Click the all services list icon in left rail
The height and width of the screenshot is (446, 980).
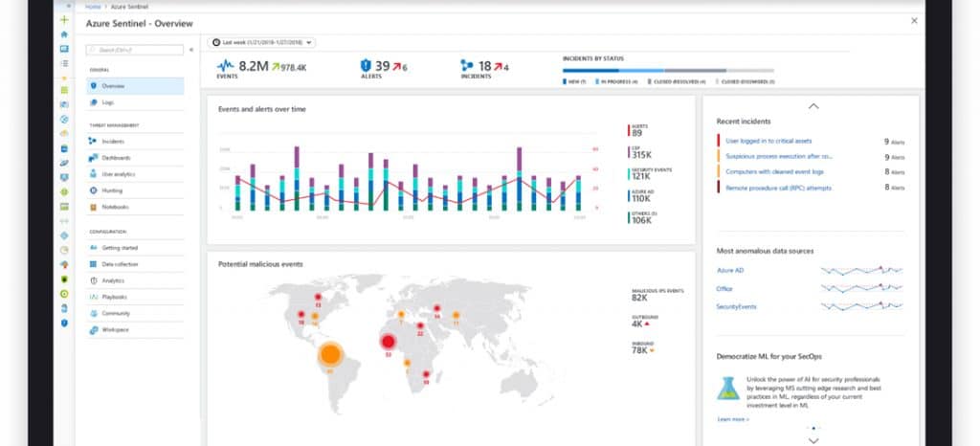(64, 63)
